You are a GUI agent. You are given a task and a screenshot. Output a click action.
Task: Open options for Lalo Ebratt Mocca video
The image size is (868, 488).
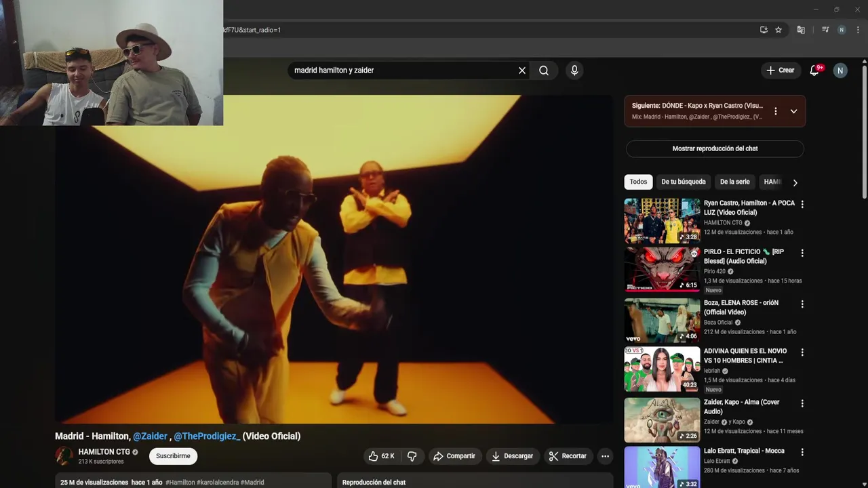(x=802, y=452)
